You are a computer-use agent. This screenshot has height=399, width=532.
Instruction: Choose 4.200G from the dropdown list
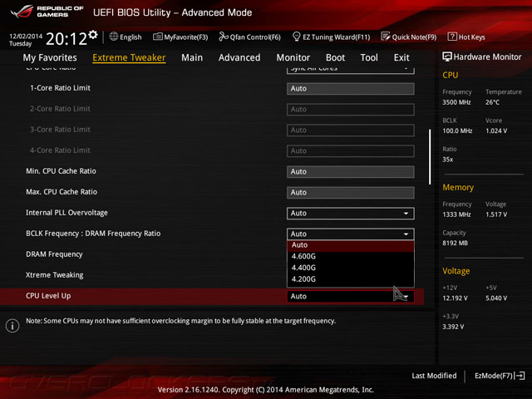[351, 279]
